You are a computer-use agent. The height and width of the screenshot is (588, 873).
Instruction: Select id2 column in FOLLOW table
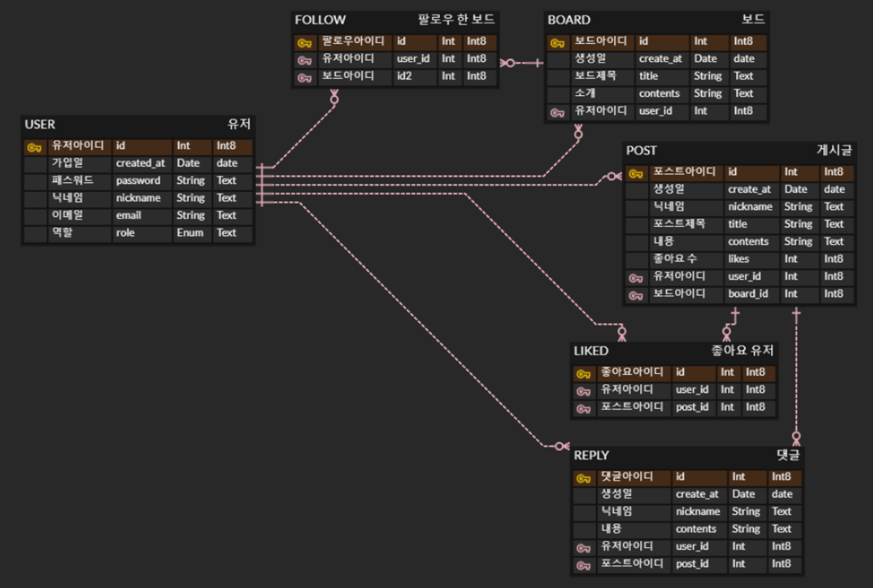(404, 76)
